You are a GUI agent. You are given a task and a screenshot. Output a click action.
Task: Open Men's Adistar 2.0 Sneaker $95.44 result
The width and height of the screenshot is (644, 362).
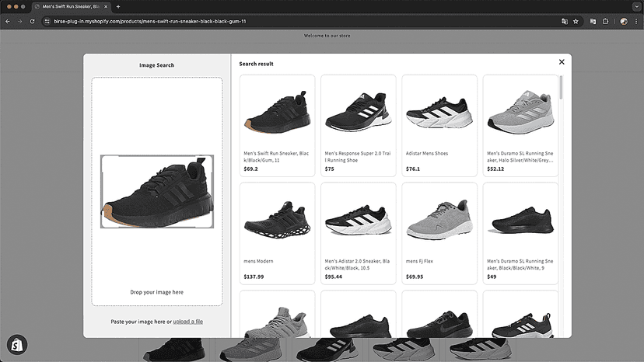(358, 234)
